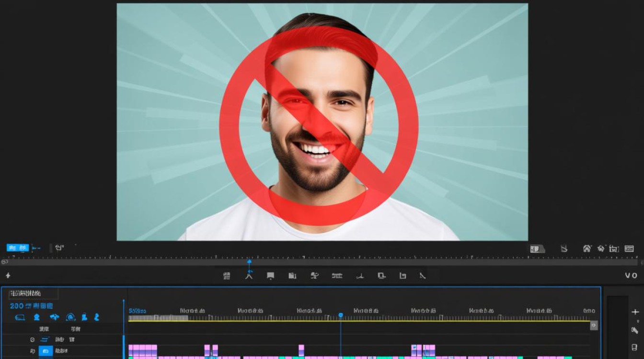Click the small gray button ending the timeline bar
The height and width of the screenshot is (359, 644).
coord(594,325)
